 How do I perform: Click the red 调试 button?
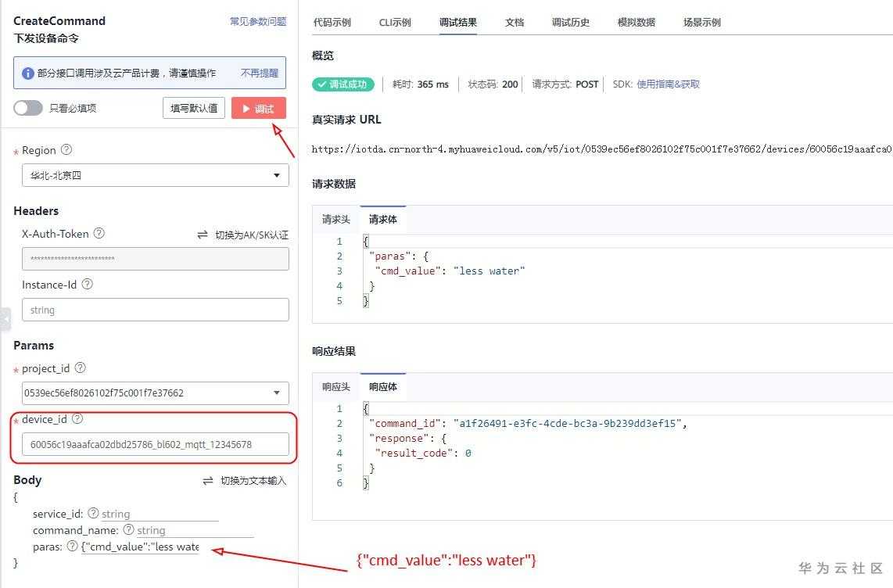259,108
